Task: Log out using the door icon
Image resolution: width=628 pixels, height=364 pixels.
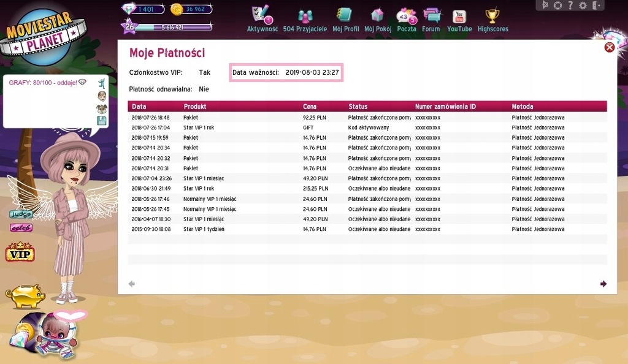Action: click(595, 6)
